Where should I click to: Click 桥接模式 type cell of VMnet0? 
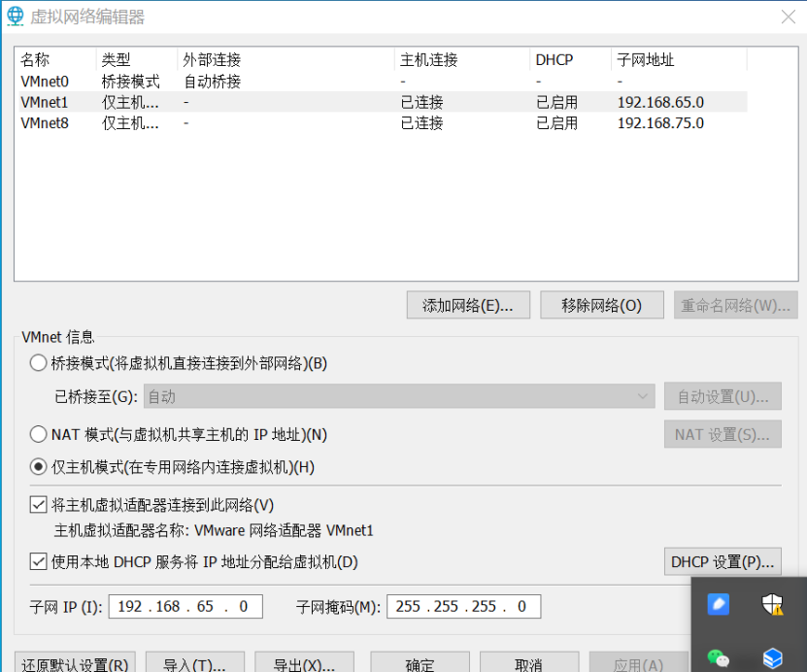pyautogui.click(x=131, y=82)
